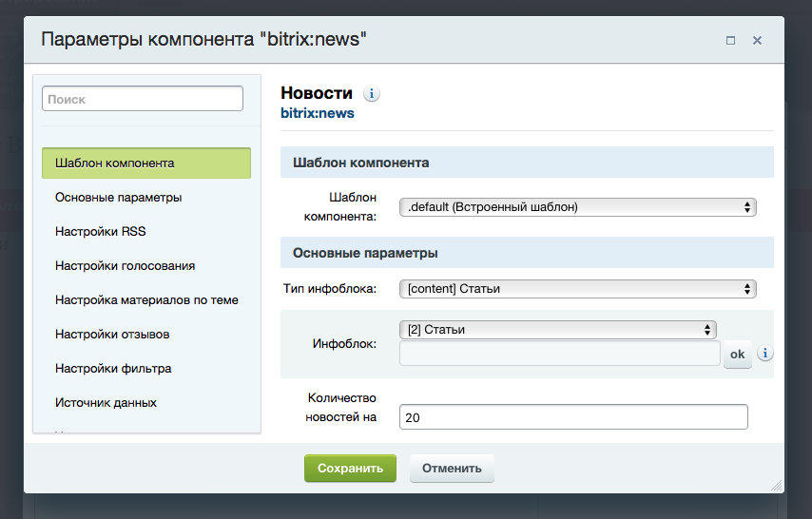812x519 pixels.
Task: Close the bitrix:news parameters dialog
Action: [x=757, y=41]
